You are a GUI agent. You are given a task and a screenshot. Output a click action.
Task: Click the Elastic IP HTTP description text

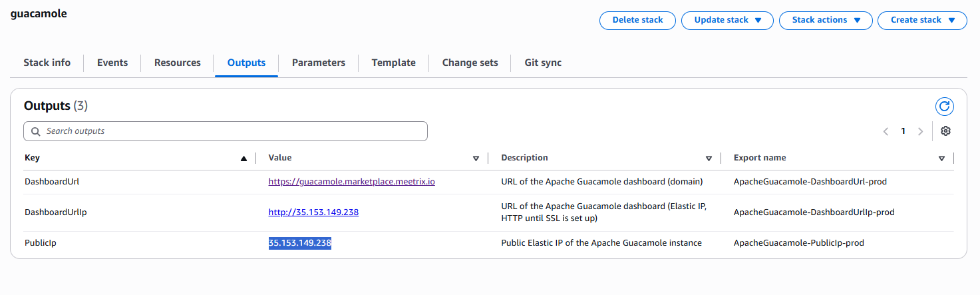pos(604,212)
